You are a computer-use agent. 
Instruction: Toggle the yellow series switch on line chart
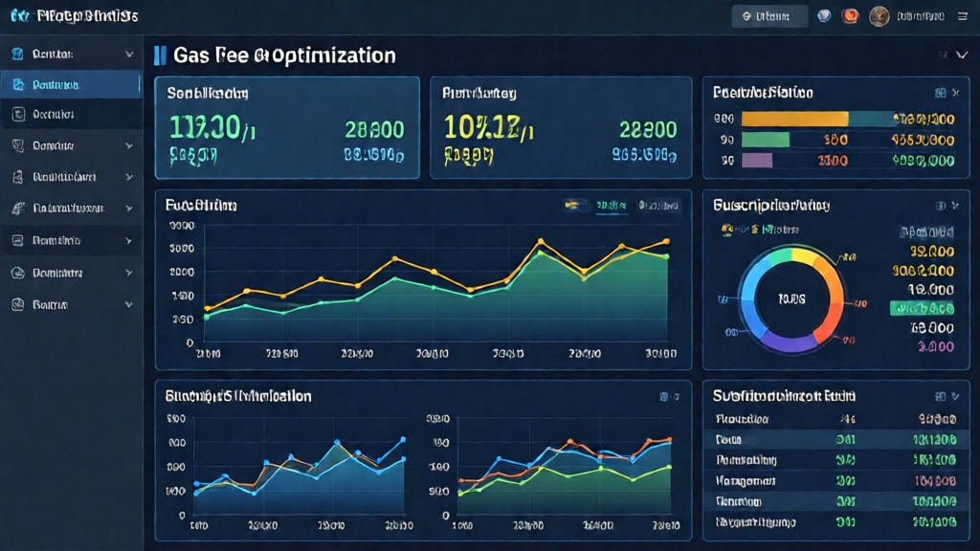(572, 205)
